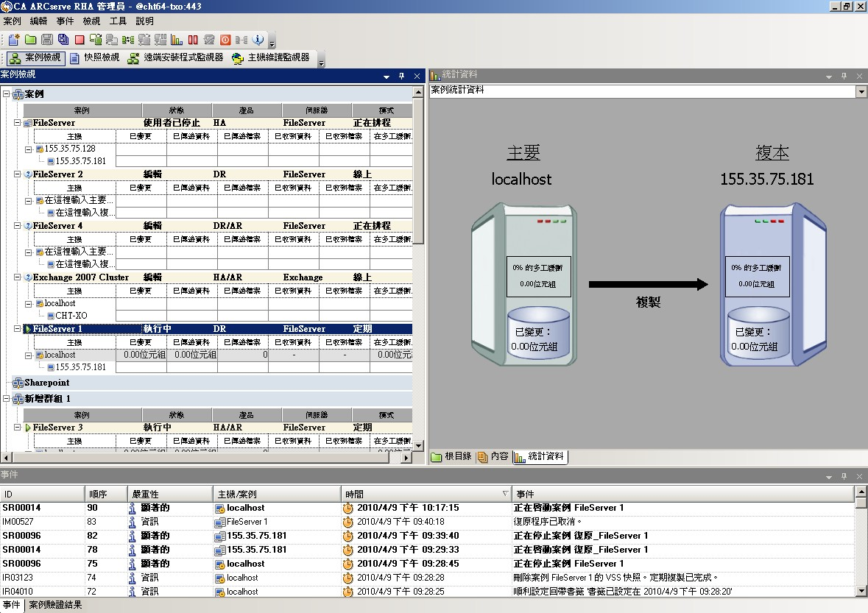Collapse the FileServer 1 scenario

click(x=17, y=329)
